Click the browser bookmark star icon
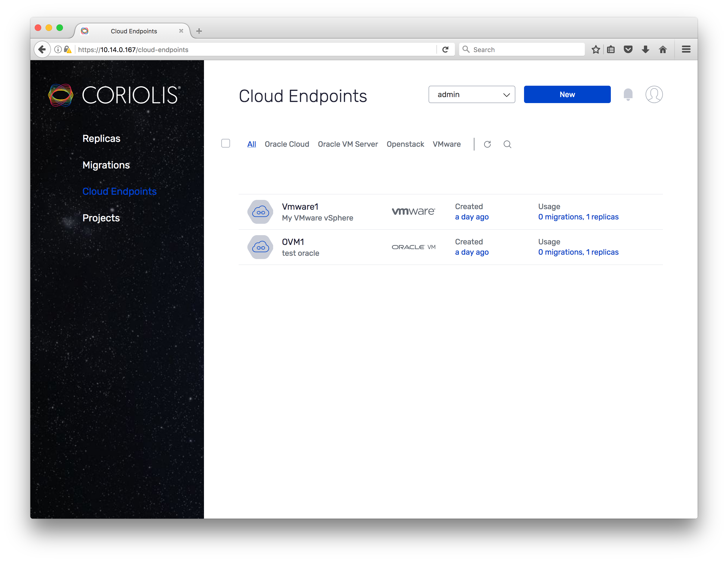Image resolution: width=728 pixels, height=562 pixels. (596, 50)
